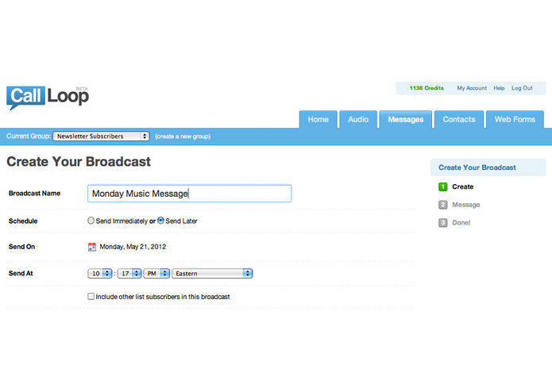Open the Current Group dropdown
This screenshot has width=552, height=392.
101,136
